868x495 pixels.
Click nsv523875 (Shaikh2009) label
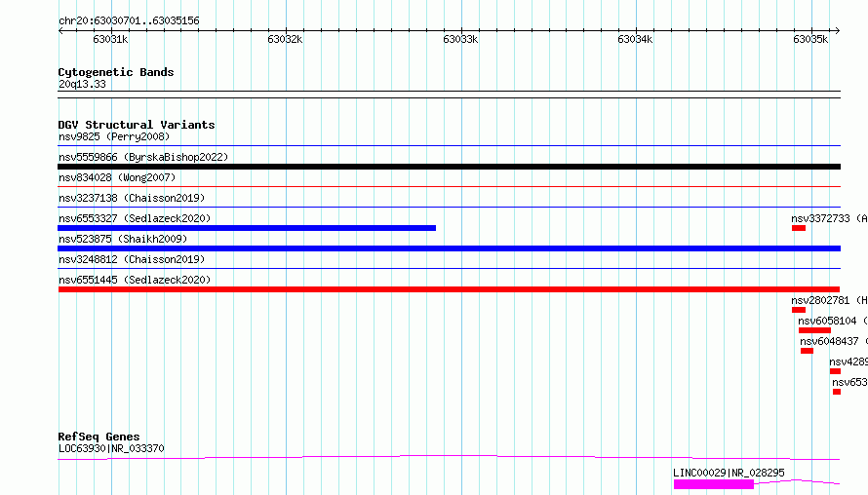click(x=123, y=239)
